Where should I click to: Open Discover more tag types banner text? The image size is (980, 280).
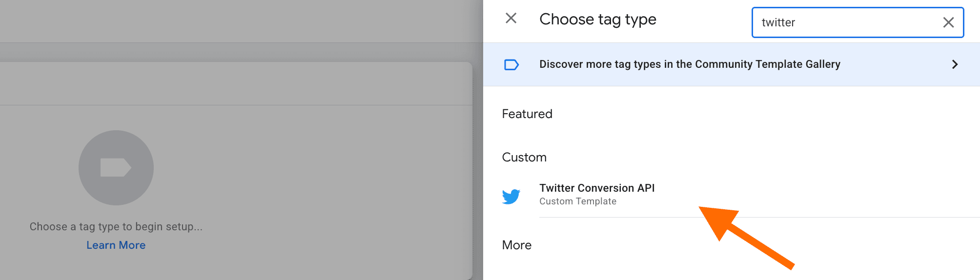[x=690, y=64]
